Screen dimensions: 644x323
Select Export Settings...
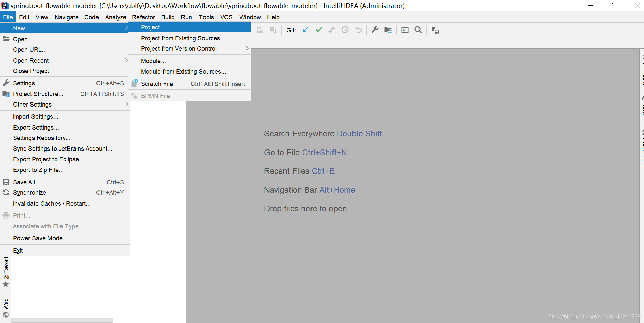[x=65, y=128]
